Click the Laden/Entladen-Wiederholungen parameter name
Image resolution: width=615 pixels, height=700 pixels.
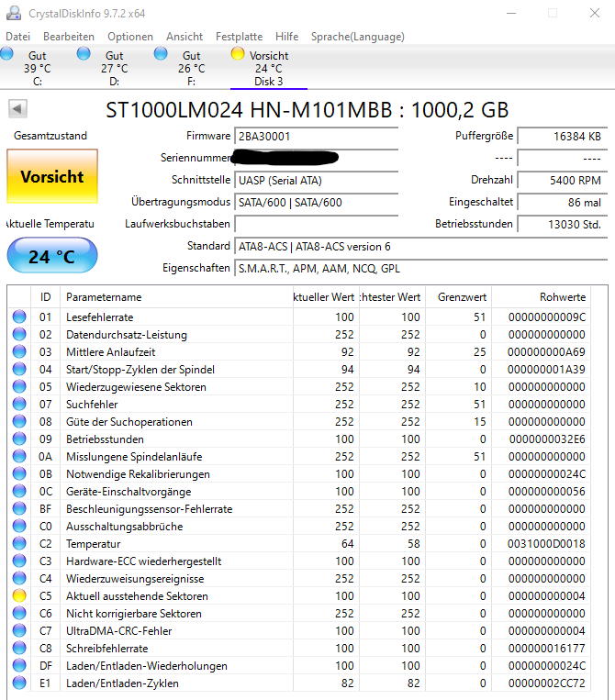coord(147,666)
